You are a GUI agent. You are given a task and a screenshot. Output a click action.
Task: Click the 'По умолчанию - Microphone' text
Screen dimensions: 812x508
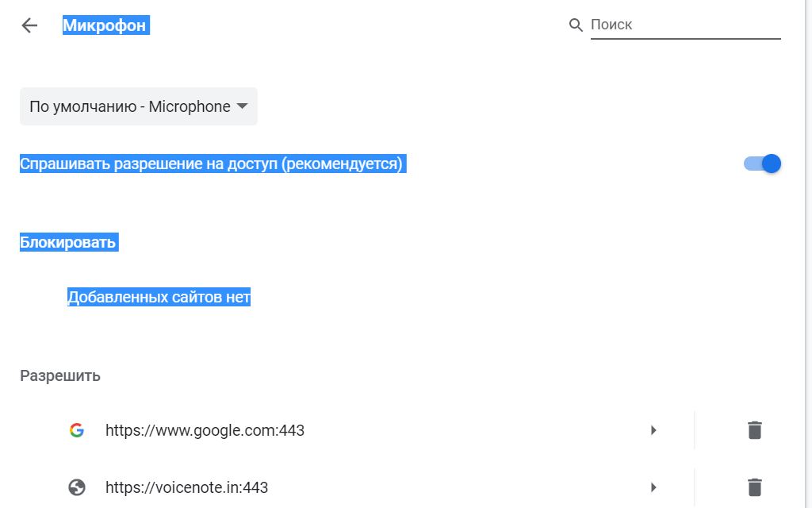[129, 106]
